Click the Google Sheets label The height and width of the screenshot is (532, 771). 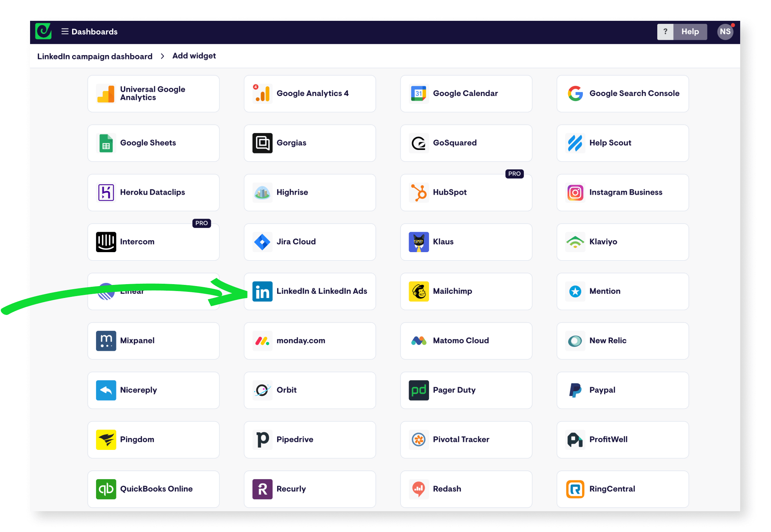pos(148,143)
